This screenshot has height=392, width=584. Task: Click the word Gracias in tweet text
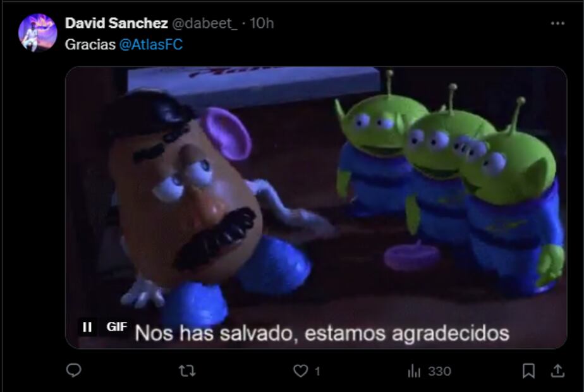tap(90, 45)
